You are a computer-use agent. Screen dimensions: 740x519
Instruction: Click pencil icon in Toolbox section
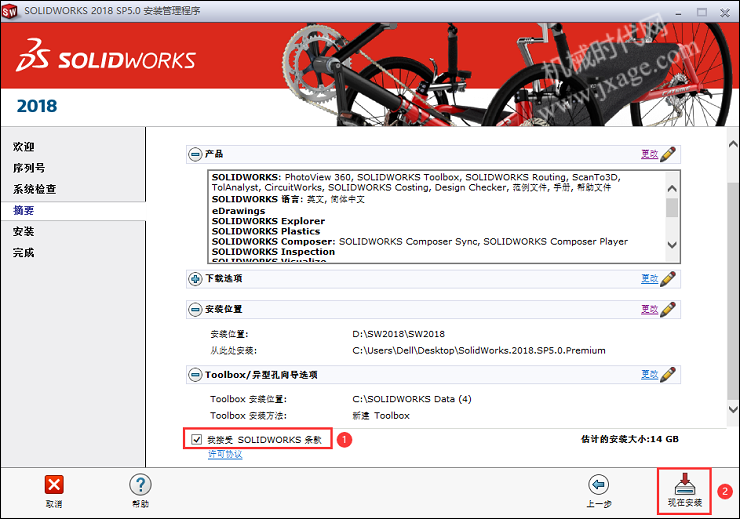tap(668, 375)
